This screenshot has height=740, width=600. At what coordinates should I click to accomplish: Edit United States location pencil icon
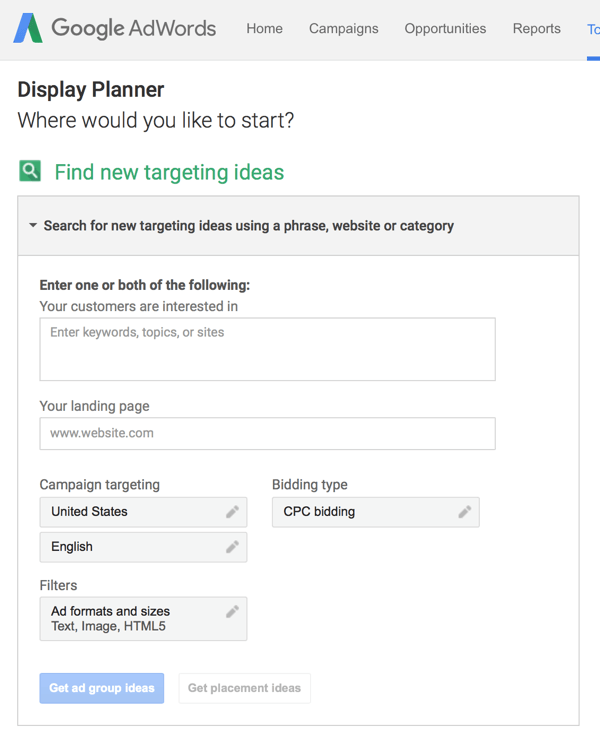coord(232,512)
